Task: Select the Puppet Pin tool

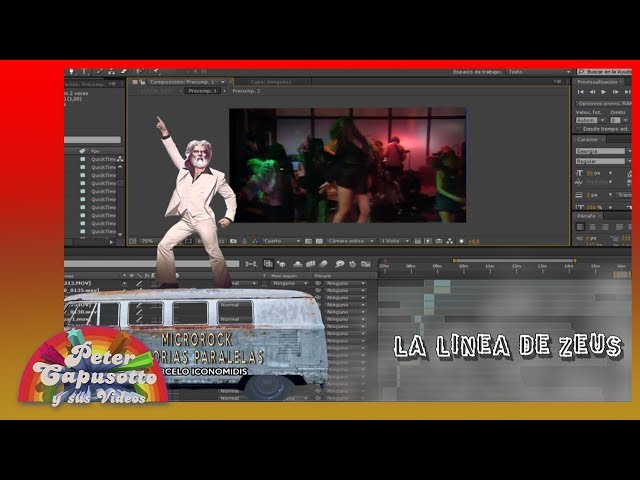Action: pos(156,71)
